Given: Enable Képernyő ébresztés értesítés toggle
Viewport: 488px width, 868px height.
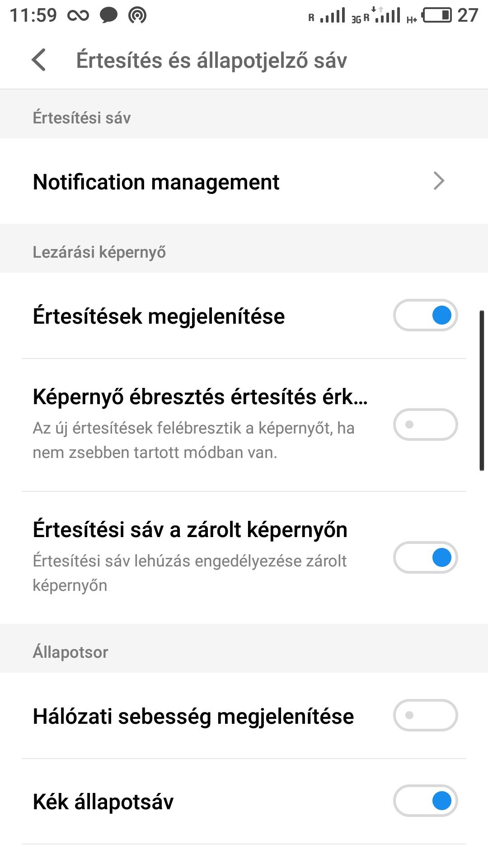Looking at the screenshot, I should click(x=426, y=425).
